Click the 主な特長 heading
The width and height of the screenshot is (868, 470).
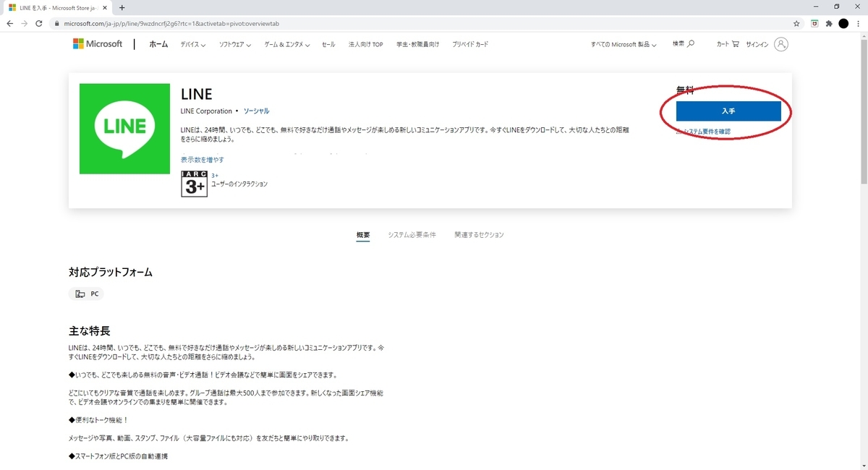click(x=90, y=331)
